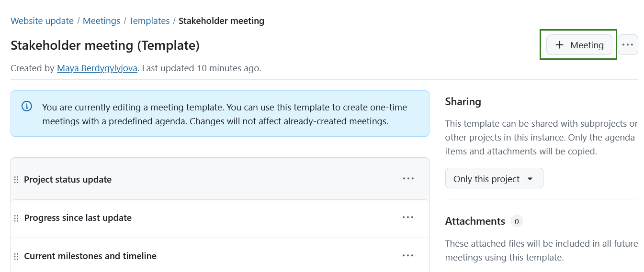Expand the Only this project sharing dropdown
The width and height of the screenshot is (644, 272).
pyautogui.click(x=494, y=179)
